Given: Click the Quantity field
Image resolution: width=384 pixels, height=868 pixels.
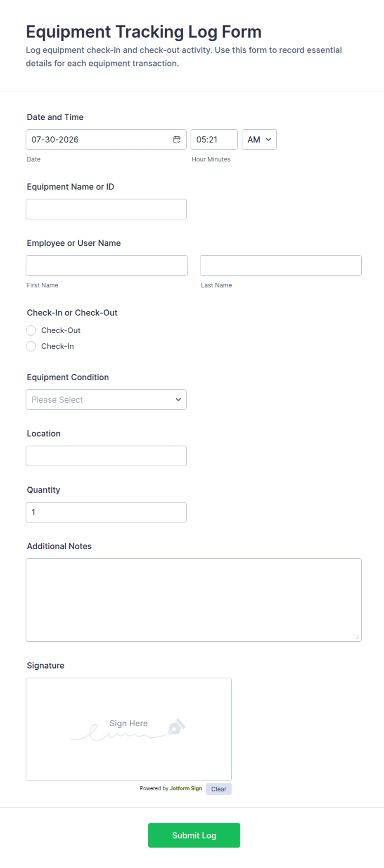Looking at the screenshot, I should 106,512.
